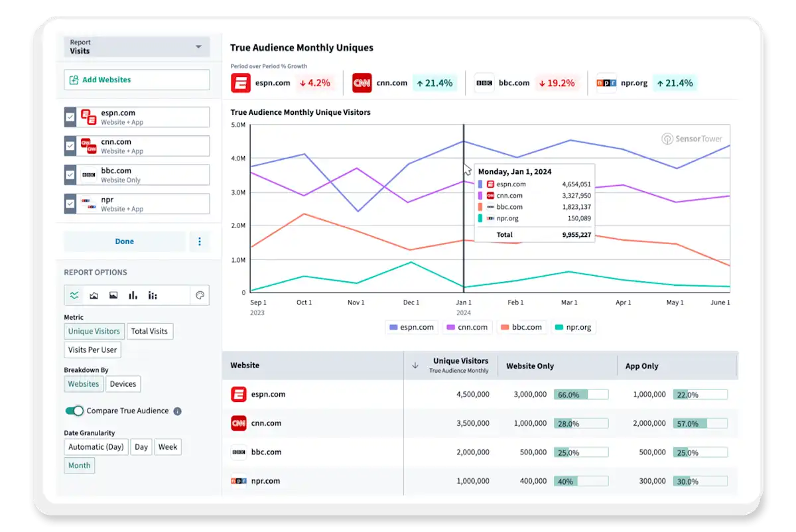Select the bar chart type icon
Viewport: 796px width, 532px height.
tap(133, 295)
